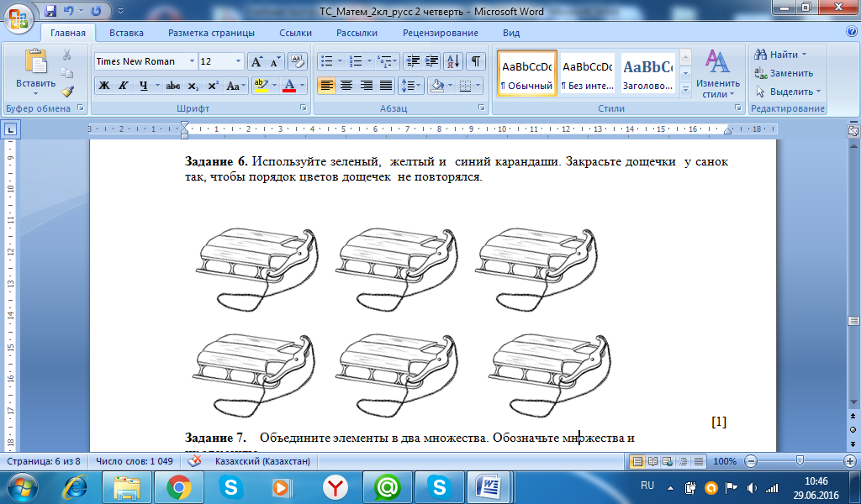The width and height of the screenshot is (861, 504).
Task: Open the Times New Roman font dropdown
Action: click(x=190, y=61)
